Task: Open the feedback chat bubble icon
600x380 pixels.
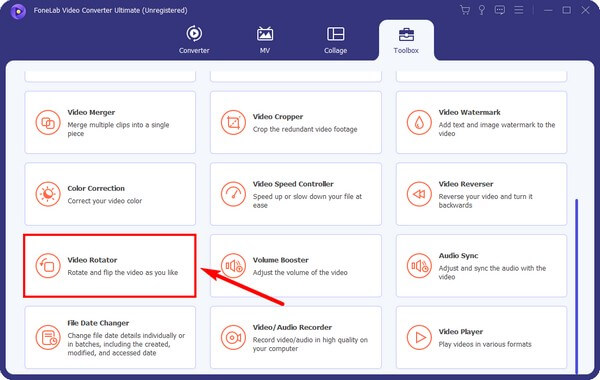Action: coord(499,10)
